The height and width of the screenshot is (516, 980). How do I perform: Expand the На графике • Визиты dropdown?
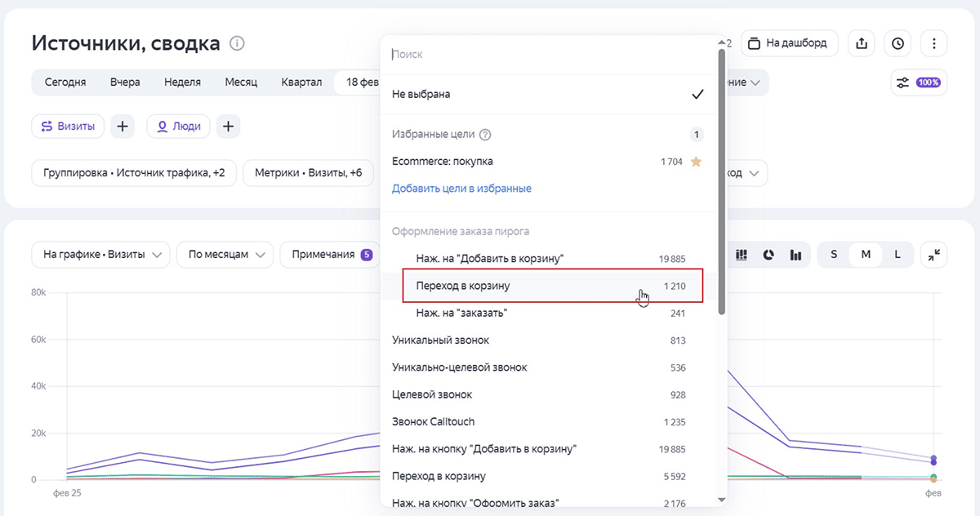[100, 255]
